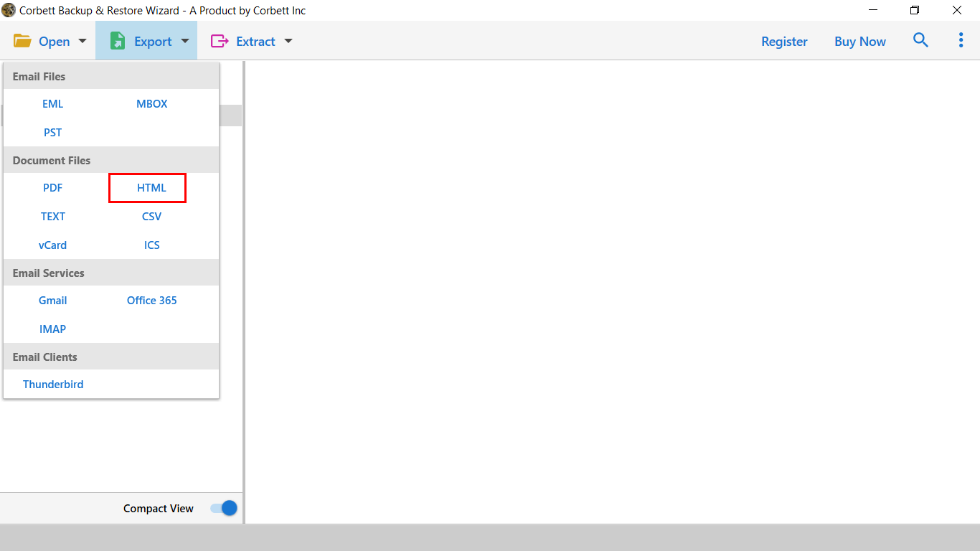Click the Email Files section header
The image size is (980, 551).
111,76
